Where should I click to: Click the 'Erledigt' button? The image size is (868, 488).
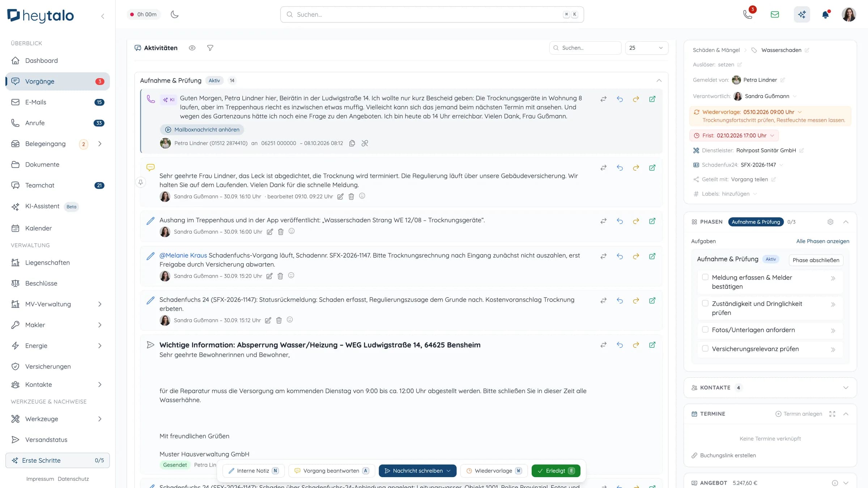click(x=556, y=470)
